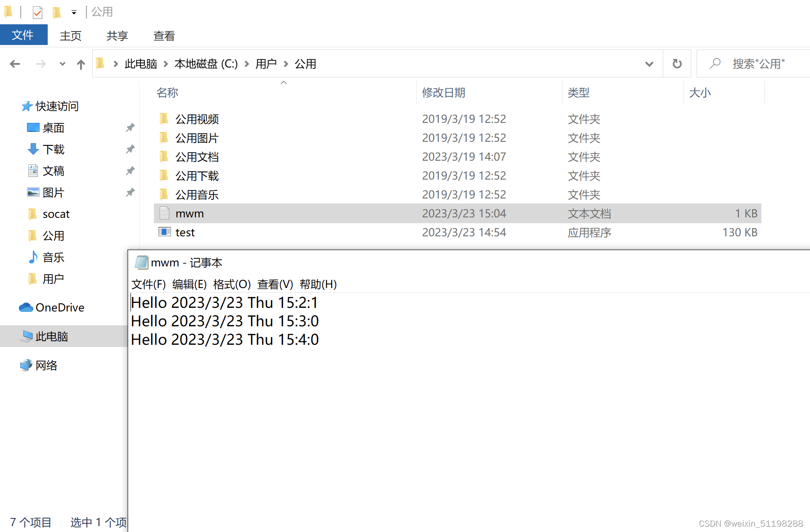
Task: Click 快速访问 in the navigation pane
Action: pos(57,106)
